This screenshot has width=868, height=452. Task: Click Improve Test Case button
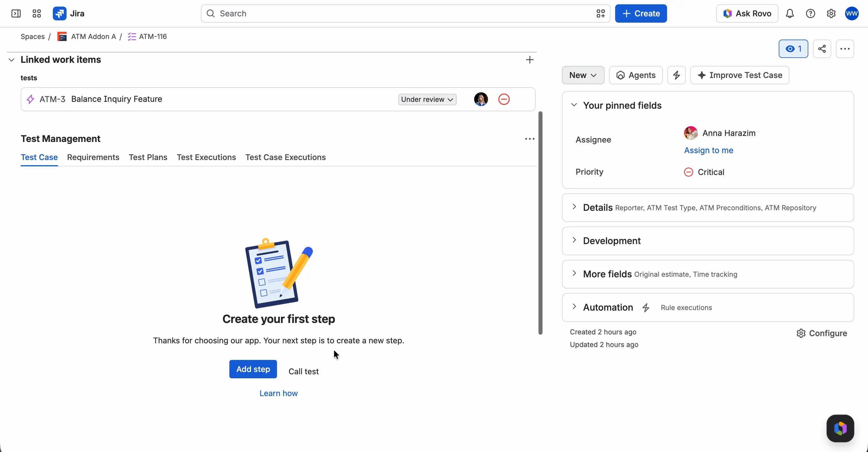pos(740,75)
